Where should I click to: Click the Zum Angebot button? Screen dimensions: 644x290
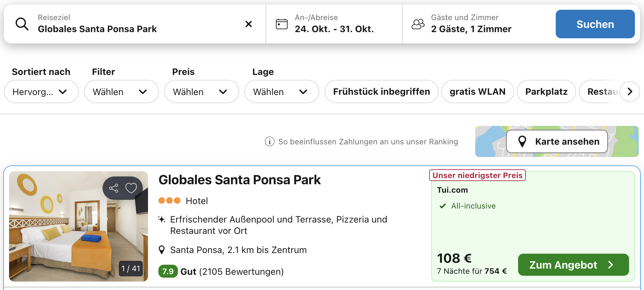pos(573,265)
